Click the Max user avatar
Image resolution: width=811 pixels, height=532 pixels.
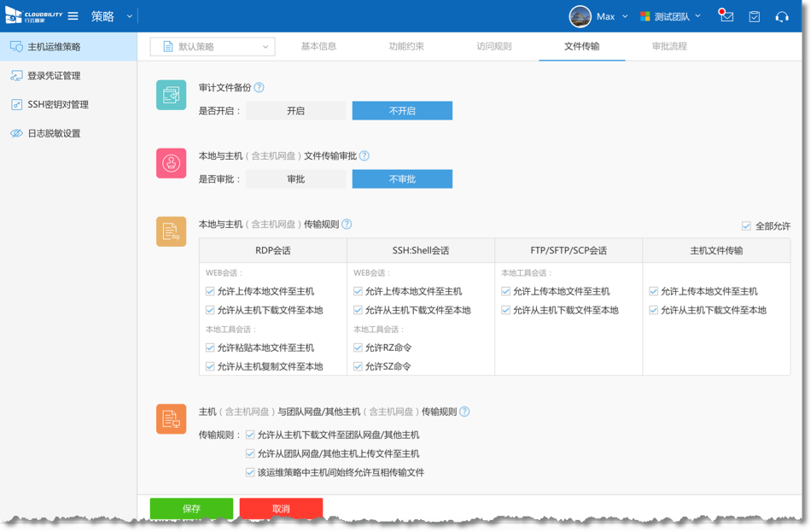coord(581,16)
